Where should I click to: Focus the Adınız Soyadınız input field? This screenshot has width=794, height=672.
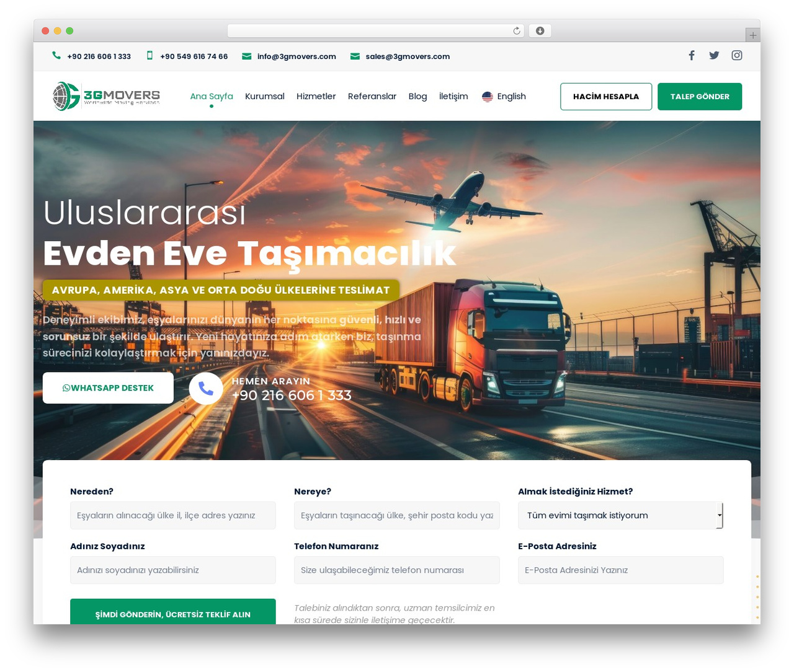[x=173, y=570]
